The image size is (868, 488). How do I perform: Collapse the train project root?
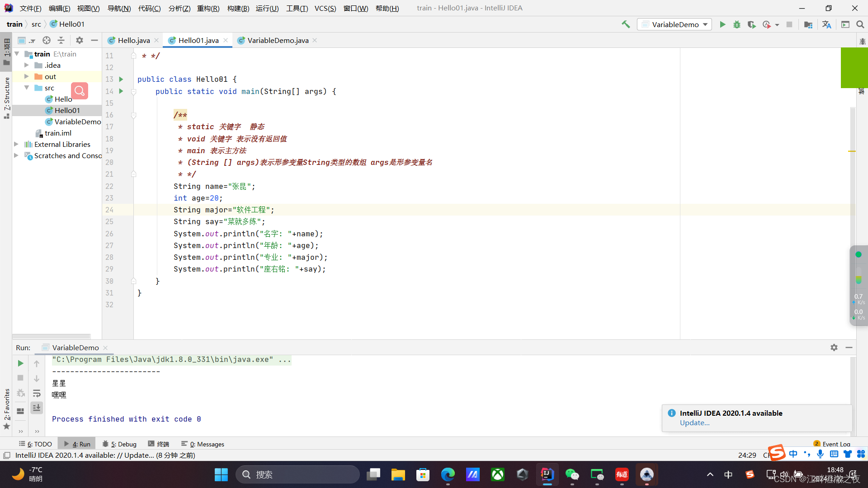click(x=17, y=54)
